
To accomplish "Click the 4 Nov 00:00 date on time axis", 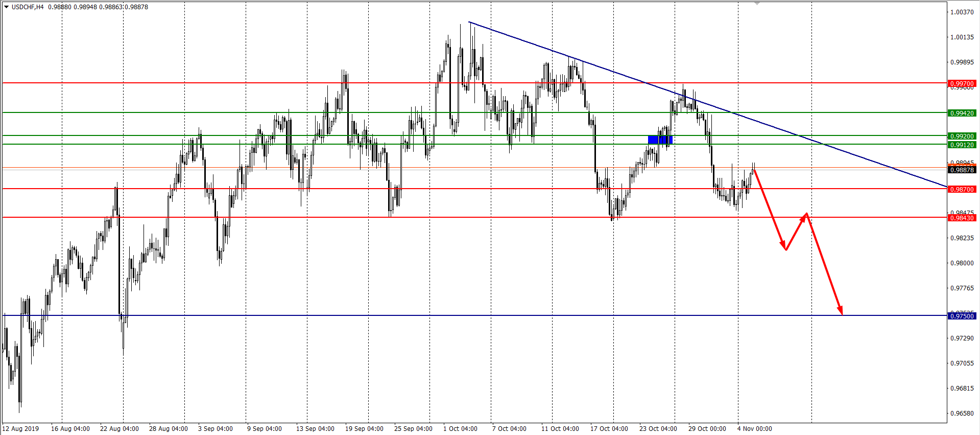I will [754, 429].
